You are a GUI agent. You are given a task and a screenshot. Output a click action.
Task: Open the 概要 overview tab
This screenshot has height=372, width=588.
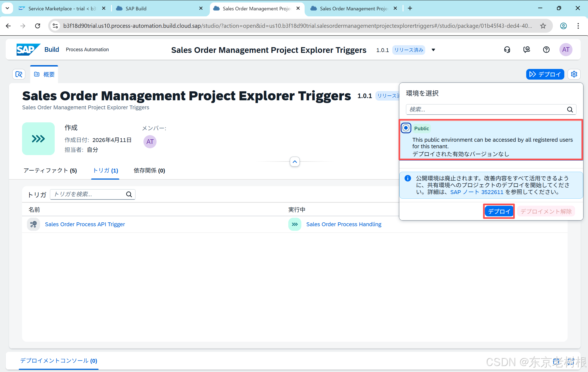coord(44,74)
